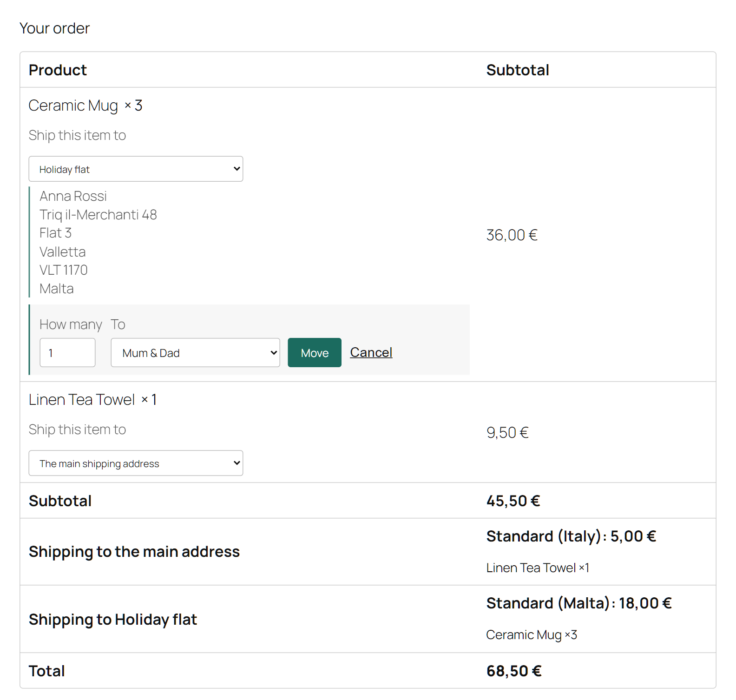Click the Your order heading
Image resolution: width=736 pixels, height=700 pixels.
click(x=54, y=28)
